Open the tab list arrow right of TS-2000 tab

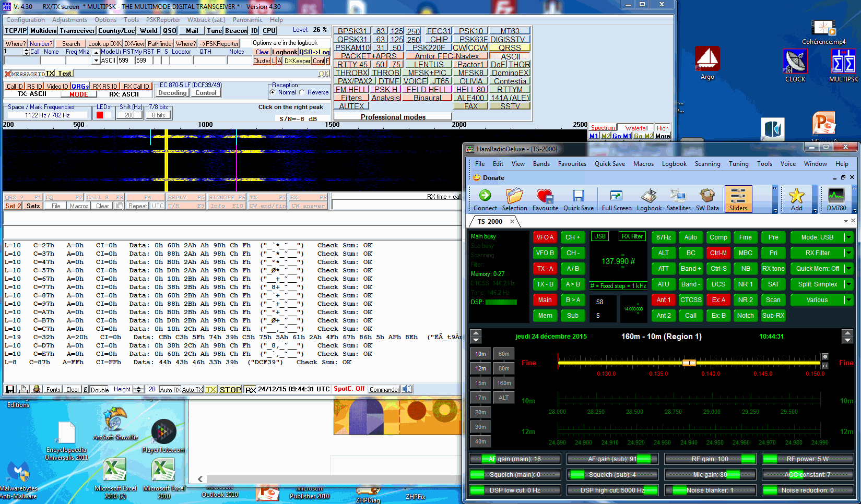point(846,221)
